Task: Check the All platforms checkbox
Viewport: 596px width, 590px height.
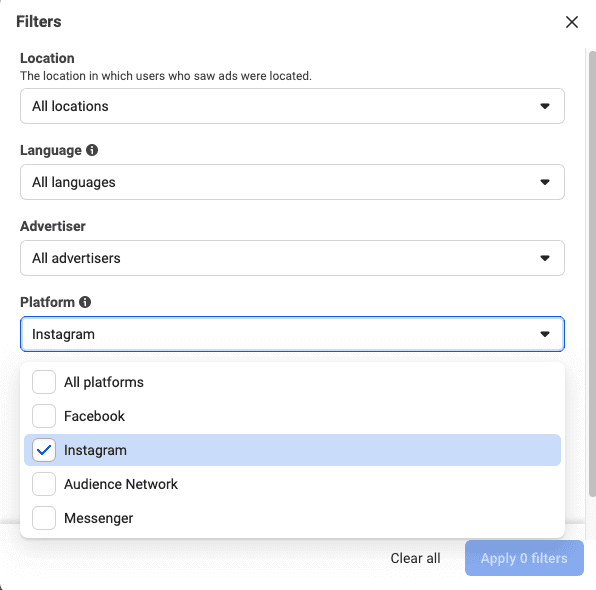Action: coord(44,382)
